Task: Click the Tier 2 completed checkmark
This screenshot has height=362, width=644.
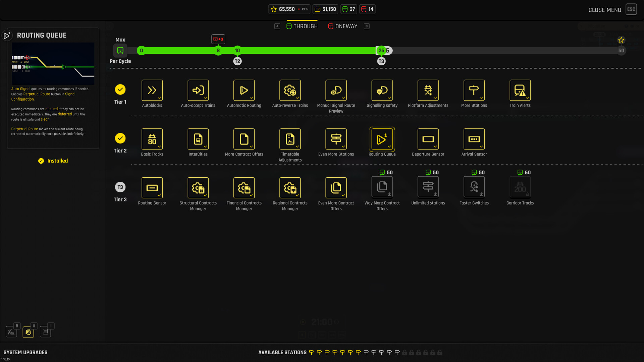Action: click(120, 138)
